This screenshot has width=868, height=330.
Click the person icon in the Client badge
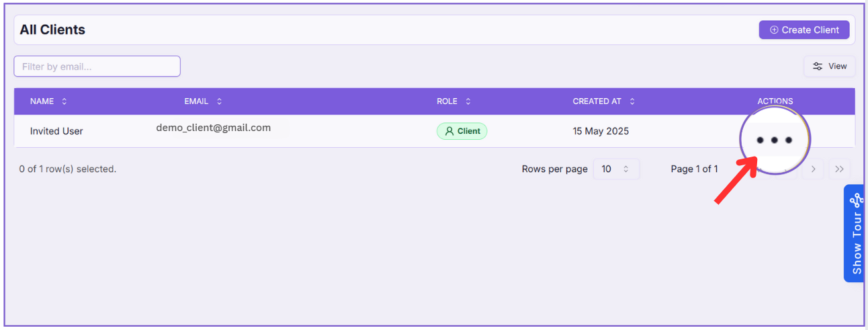coord(449,131)
